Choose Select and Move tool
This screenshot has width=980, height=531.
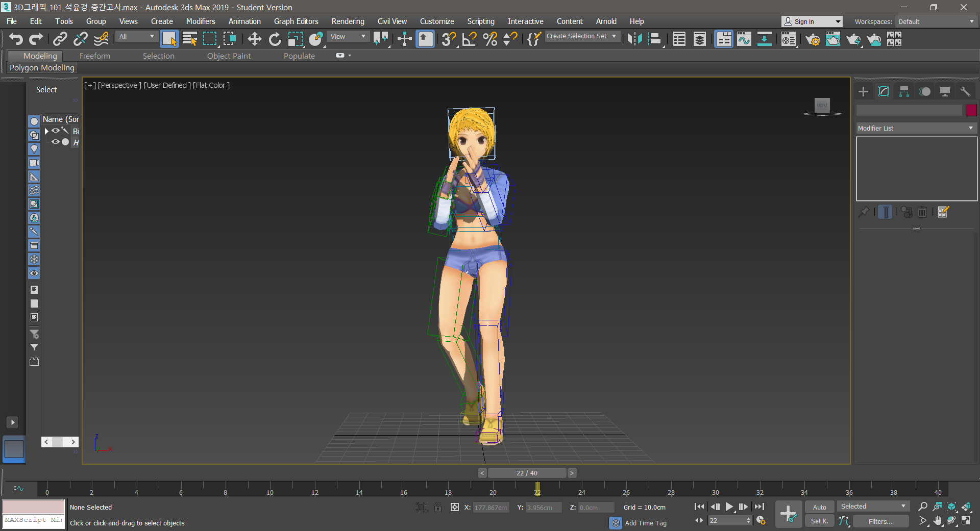tap(254, 39)
